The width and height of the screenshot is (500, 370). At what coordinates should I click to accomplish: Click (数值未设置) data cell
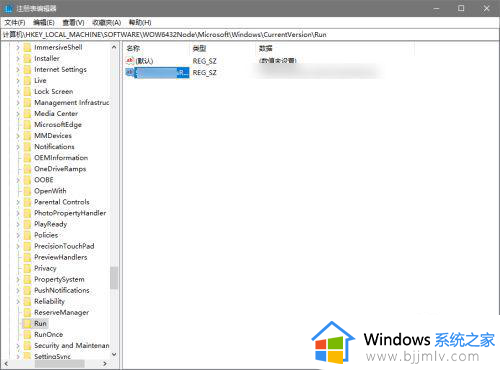tap(278, 61)
